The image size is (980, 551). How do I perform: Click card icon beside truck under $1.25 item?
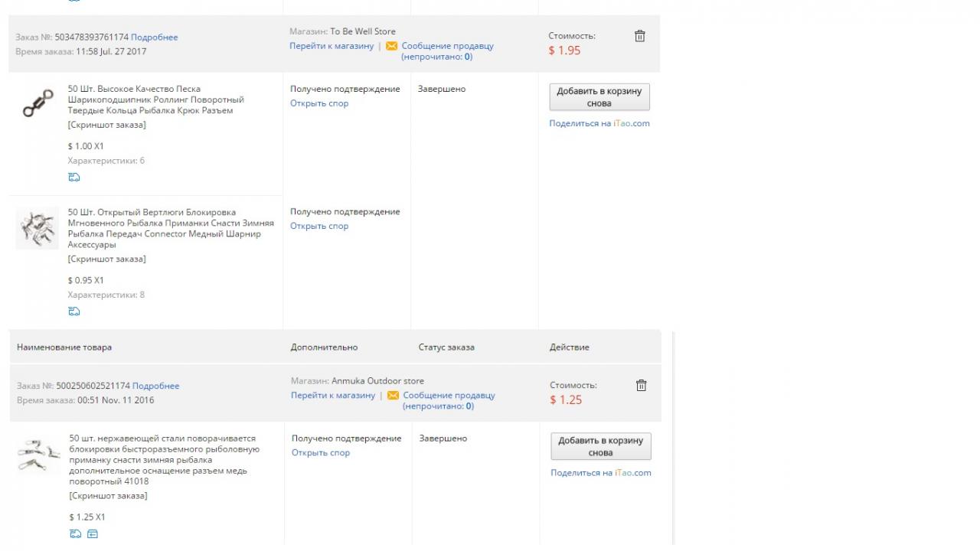(92, 534)
